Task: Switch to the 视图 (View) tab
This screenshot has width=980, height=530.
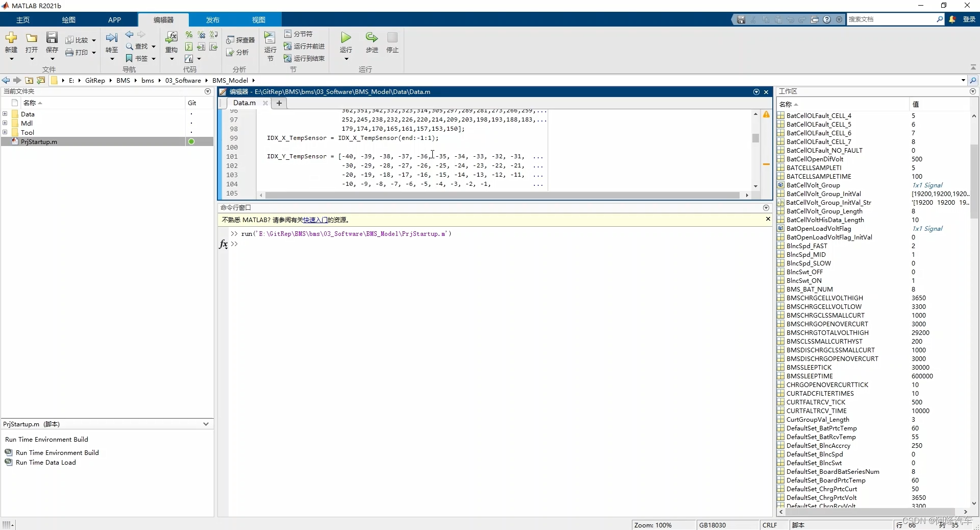Action: click(x=259, y=20)
